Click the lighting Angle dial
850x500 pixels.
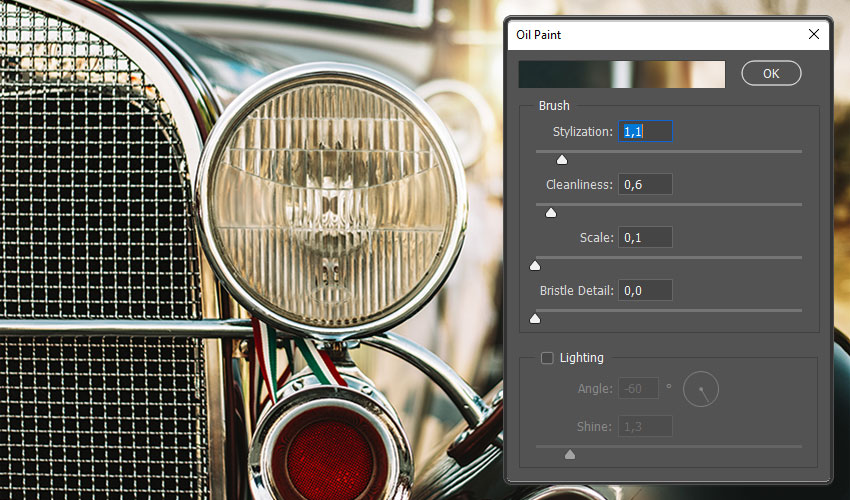[701, 389]
